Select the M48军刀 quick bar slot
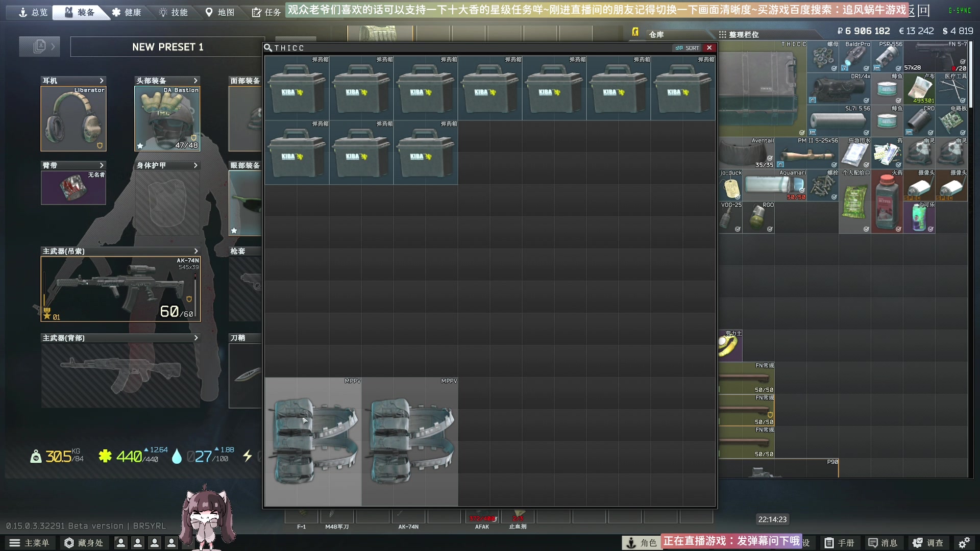 pyautogui.click(x=337, y=520)
